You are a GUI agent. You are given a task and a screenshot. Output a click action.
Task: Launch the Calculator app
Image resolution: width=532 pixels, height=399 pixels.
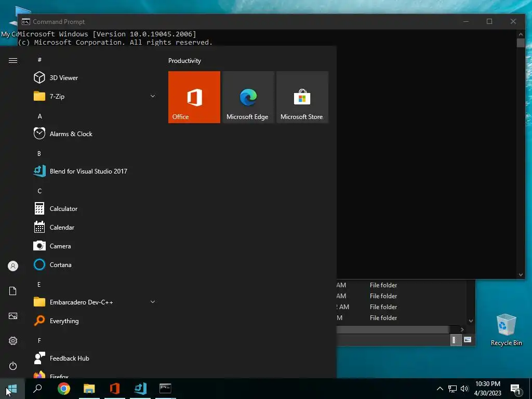click(x=95, y=209)
